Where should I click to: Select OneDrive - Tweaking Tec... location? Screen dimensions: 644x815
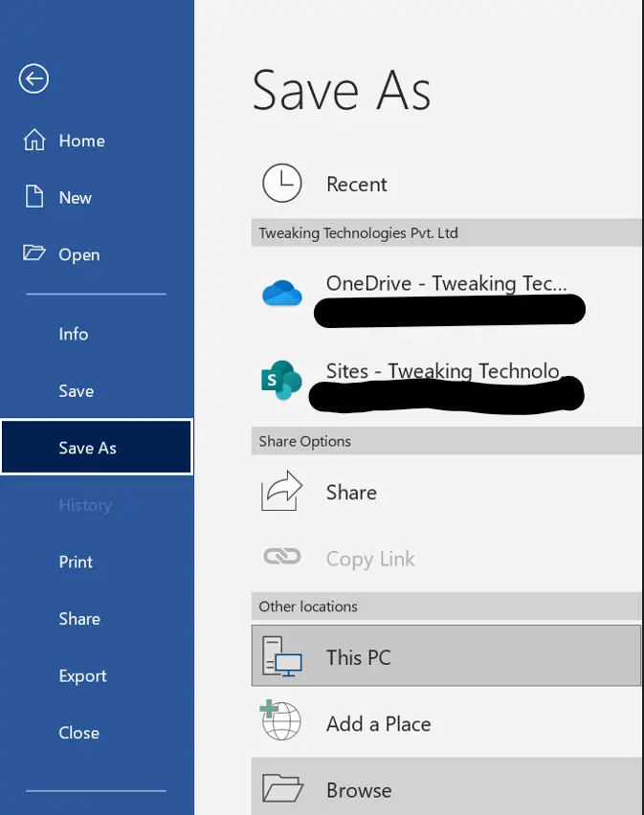click(x=447, y=295)
